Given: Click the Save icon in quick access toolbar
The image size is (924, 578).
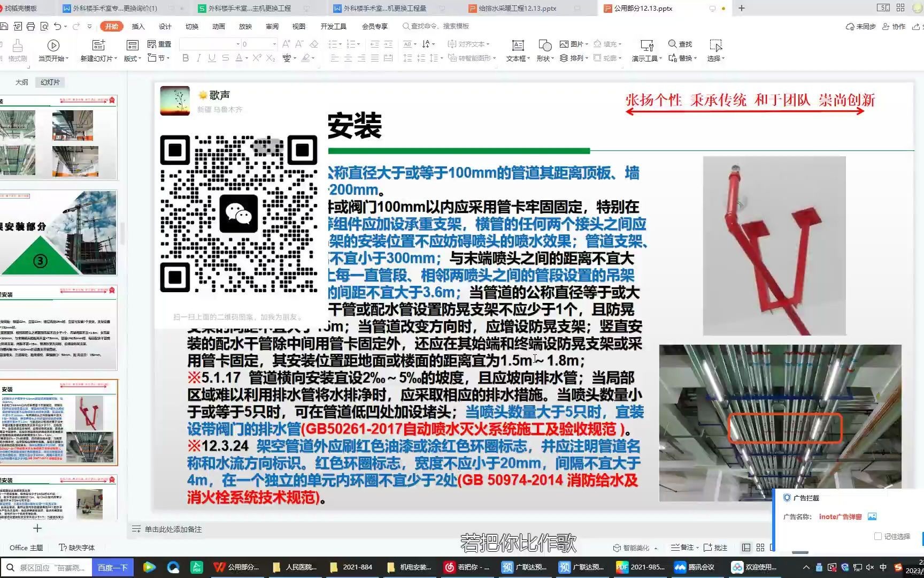Looking at the screenshot, I should tap(4, 26).
